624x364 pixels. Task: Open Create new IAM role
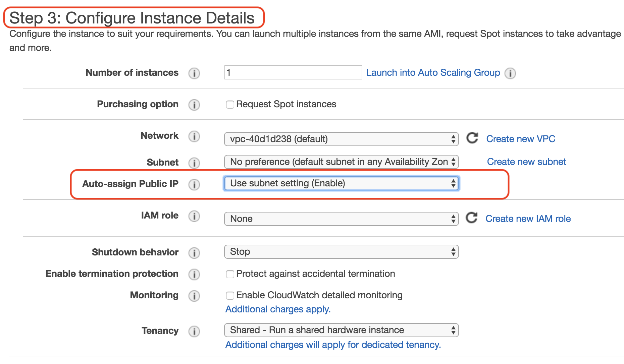(528, 219)
